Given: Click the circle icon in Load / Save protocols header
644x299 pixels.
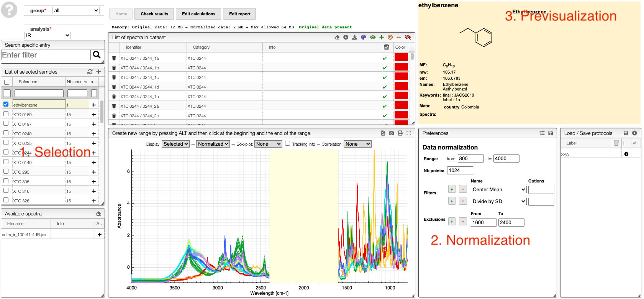Looking at the screenshot, I should [x=634, y=133].
